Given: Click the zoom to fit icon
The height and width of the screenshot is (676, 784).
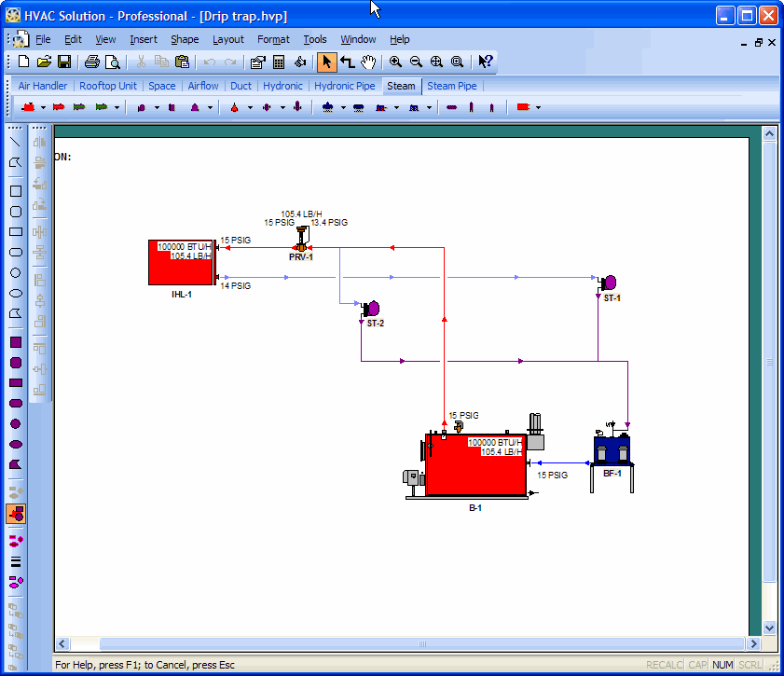Looking at the screenshot, I should (x=436, y=62).
